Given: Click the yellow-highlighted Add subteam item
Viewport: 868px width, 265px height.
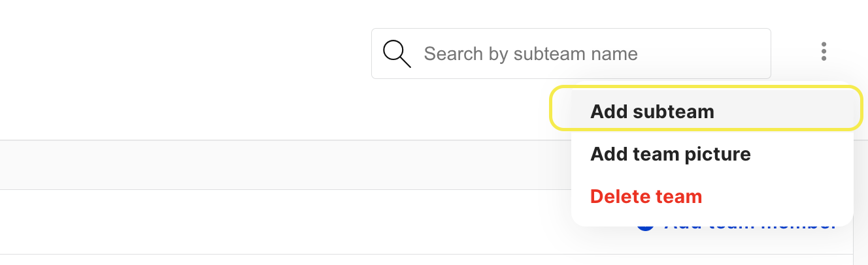Looking at the screenshot, I should 706,108.
